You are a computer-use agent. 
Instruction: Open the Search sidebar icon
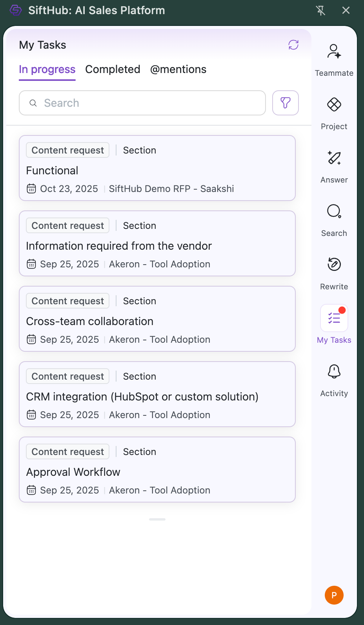tap(334, 212)
